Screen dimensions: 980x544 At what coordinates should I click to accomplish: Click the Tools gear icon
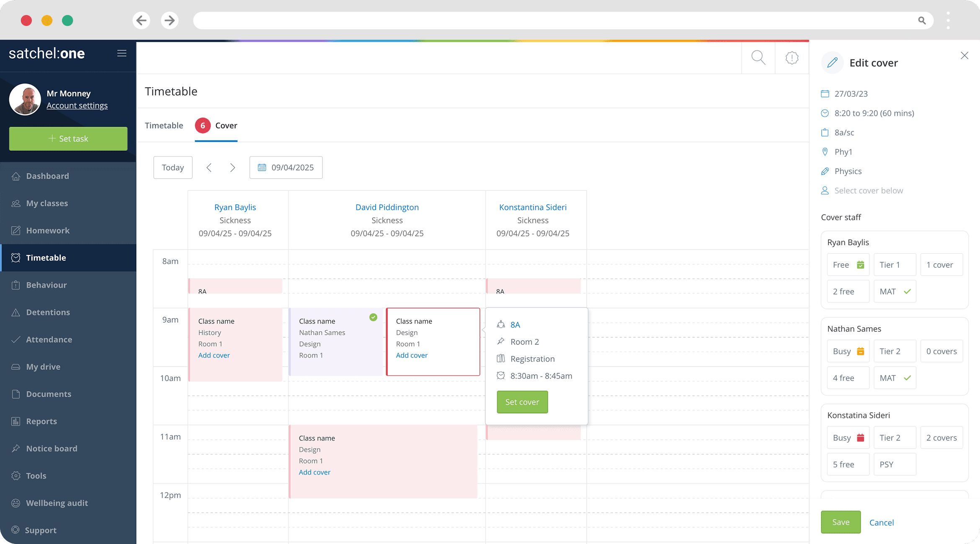coord(16,476)
